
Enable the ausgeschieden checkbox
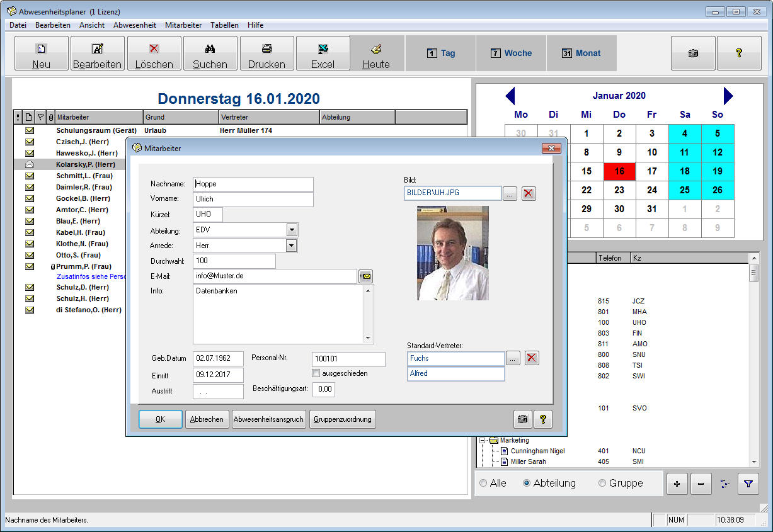[316, 373]
